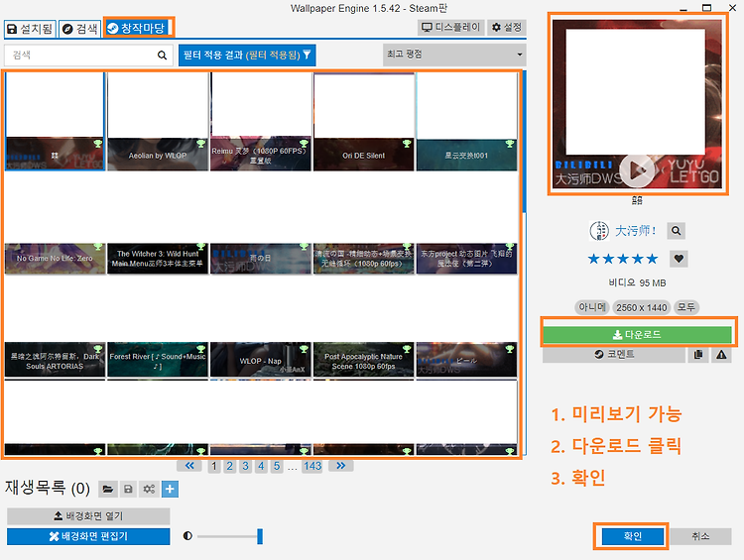
Task: Go to page 5
Action: pos(277,466)
